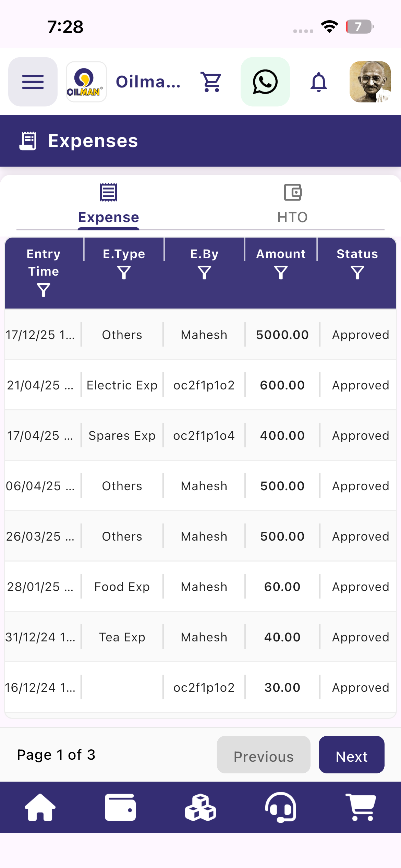Open the E.By filter
Image resolution: width=401 pixels, height=868 pixels.
click(x=205, y=273)
